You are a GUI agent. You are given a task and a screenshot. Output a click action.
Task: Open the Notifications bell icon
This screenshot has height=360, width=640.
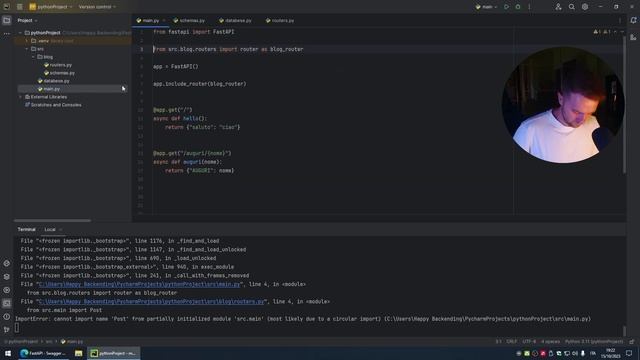pyautogui.click(x=633, y=20)
